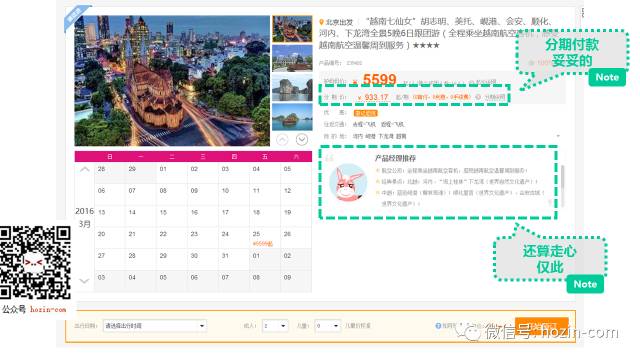Open the second thumbnail showing a palace building

292,58
